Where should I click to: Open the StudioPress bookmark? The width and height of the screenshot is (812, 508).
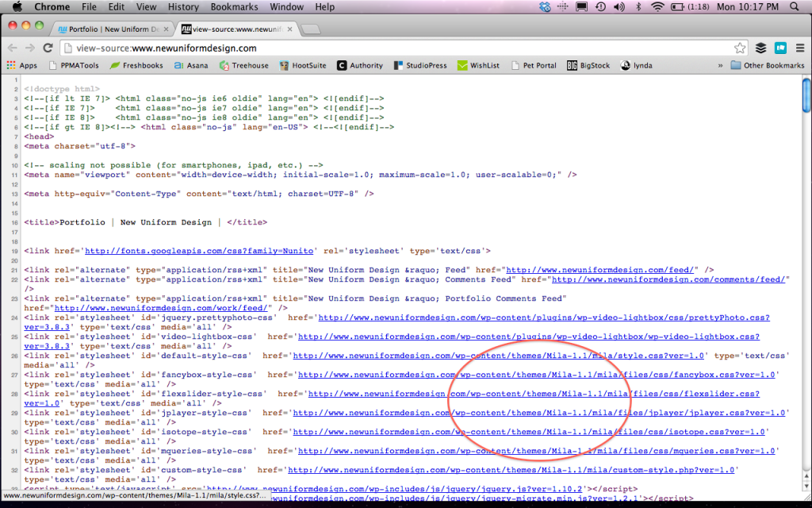[420, 65]
